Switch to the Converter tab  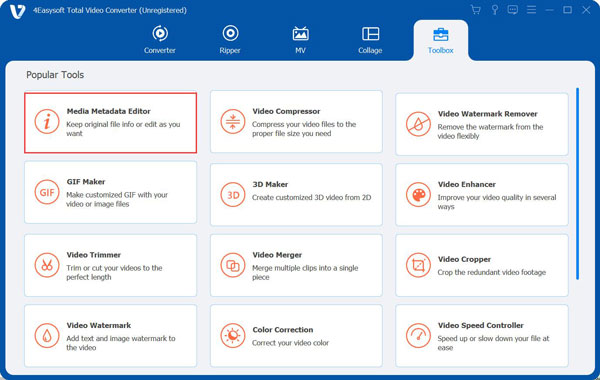pos(160,40)
